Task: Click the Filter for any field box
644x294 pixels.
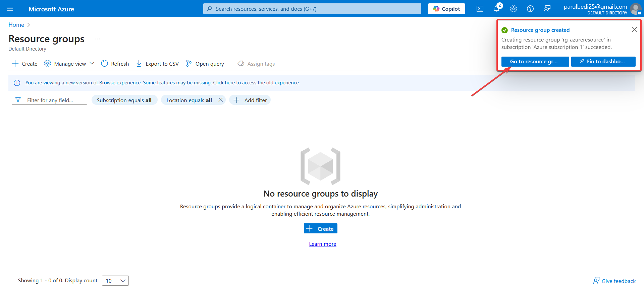Action: (x=50, y=100)
